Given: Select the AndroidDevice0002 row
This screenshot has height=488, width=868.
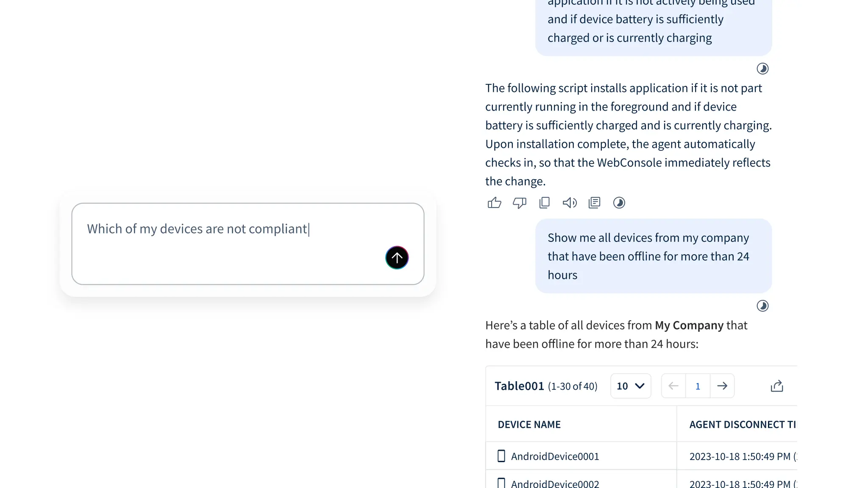Looking at the screenshot, I should (x=641, y=480).
